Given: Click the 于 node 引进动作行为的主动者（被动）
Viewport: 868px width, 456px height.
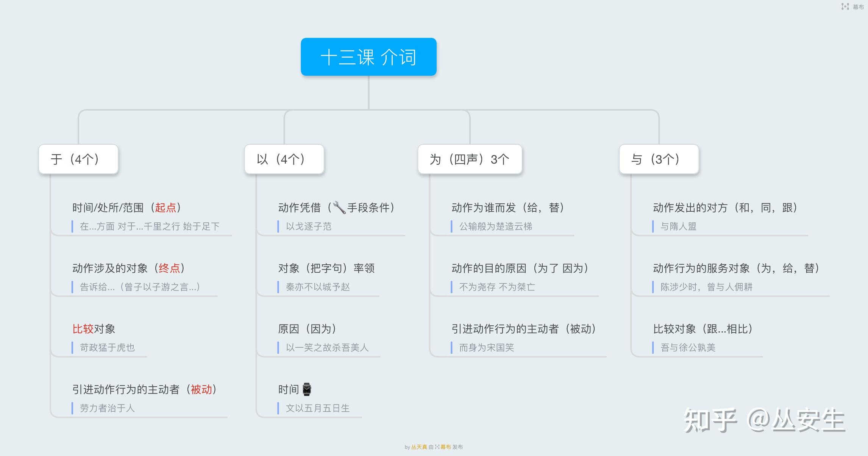Looking at the screenshot, I should pyautogui.click(x=145, y=389).
